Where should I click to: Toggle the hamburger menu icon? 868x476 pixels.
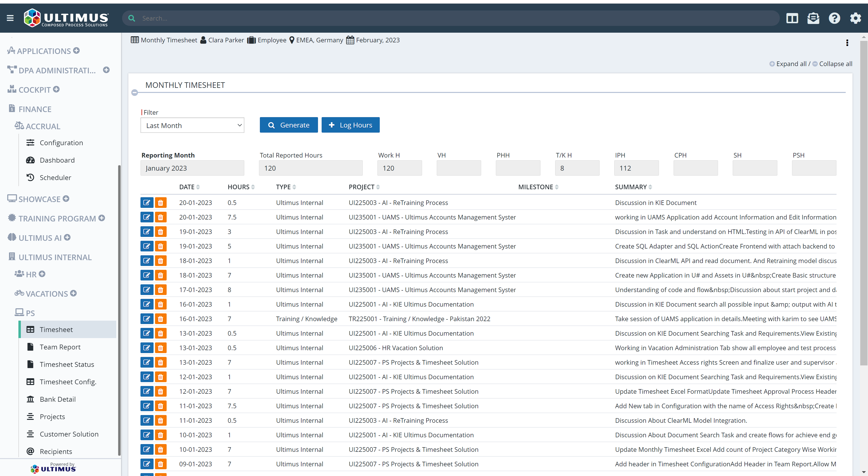tap(10, 18)
